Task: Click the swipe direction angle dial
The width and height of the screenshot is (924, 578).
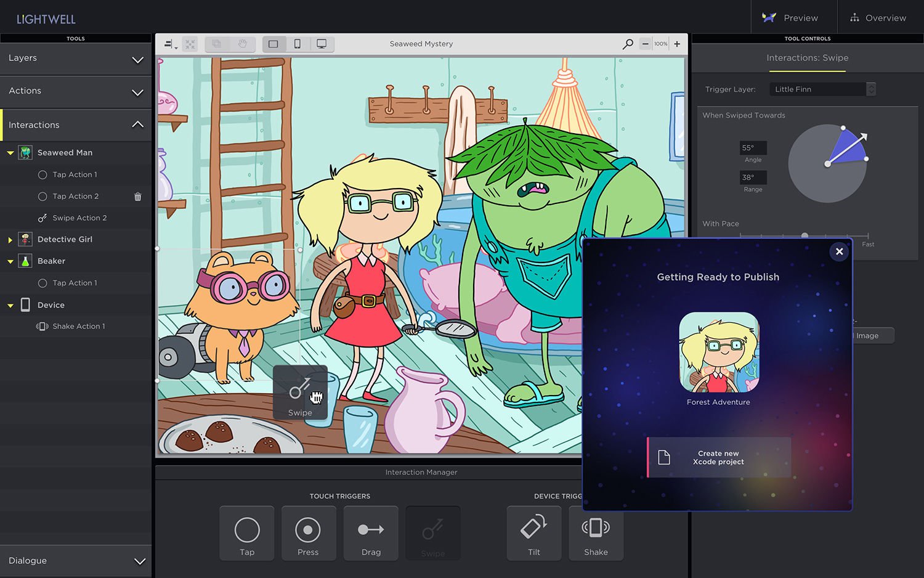Action: (827, 164)
